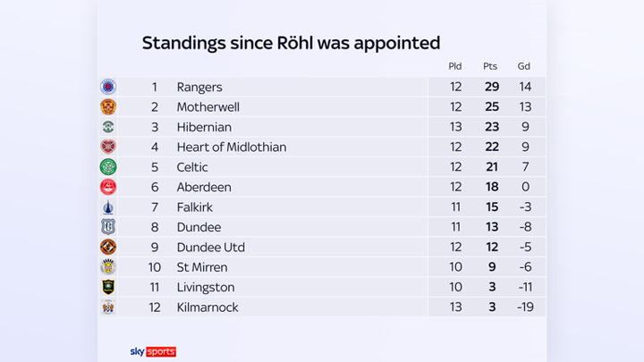Click the Gd column header
The height and width of the screenshot is (362, 644).
coord(524,66)
